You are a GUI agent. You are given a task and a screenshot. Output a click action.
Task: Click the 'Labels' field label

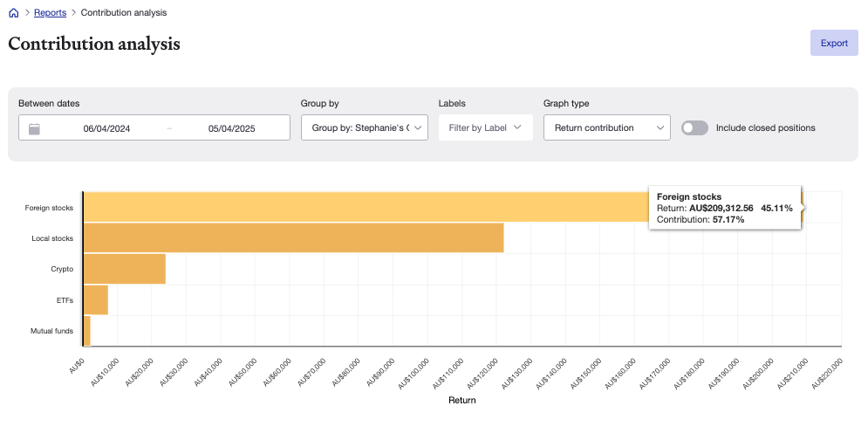452,104
